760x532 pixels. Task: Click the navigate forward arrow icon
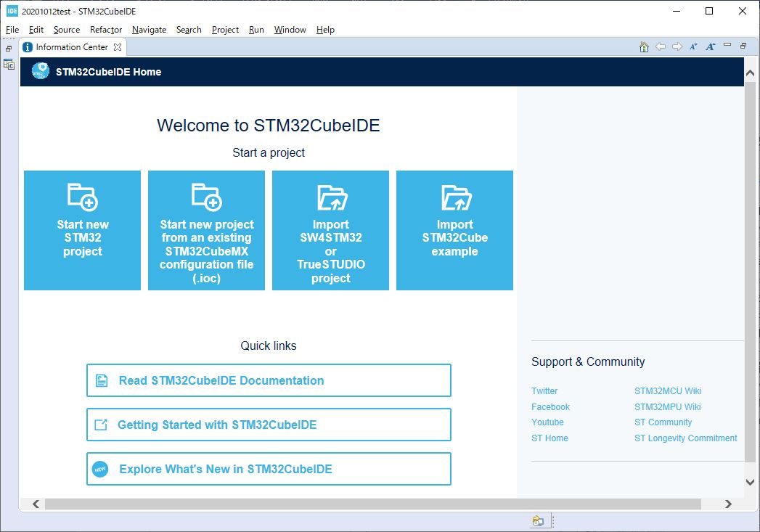coord(677,47)
